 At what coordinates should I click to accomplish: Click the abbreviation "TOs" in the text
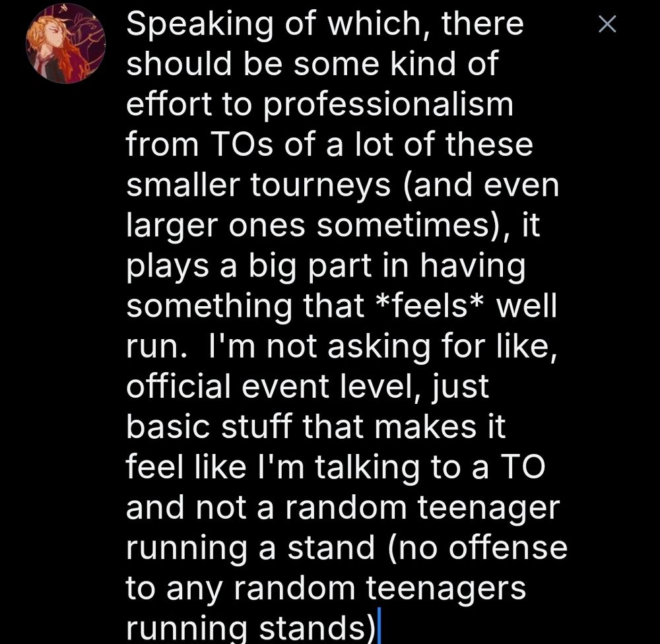coord(239,145)
